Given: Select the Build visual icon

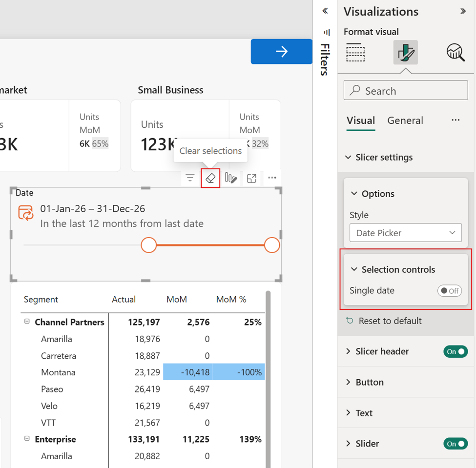Looking at the screenshot, I should coord(355,52).
